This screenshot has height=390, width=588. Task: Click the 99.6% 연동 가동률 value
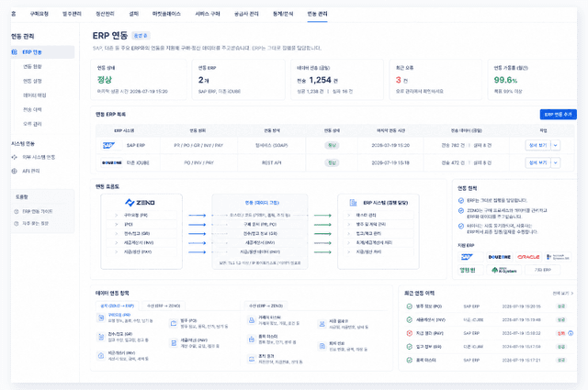(x=505, y=80)
